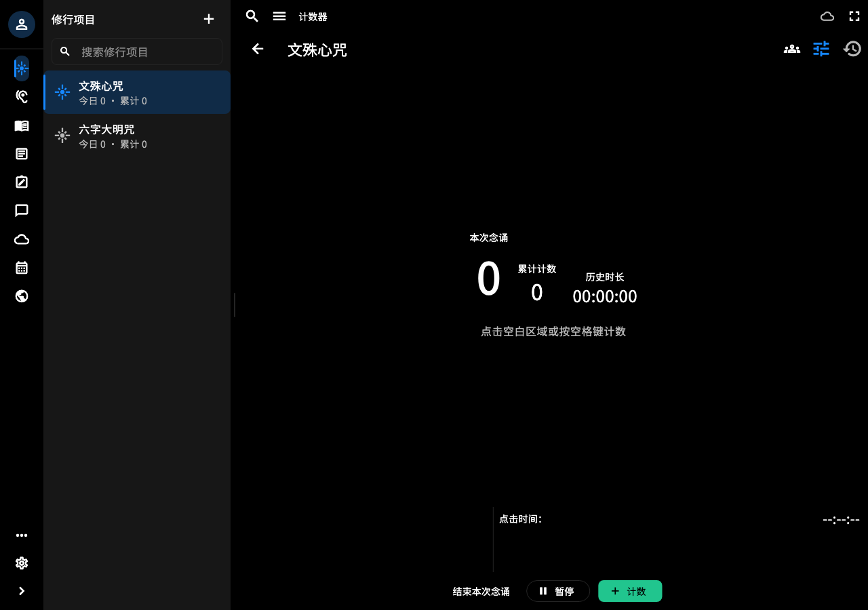Open the open-book icon in navigation rail
Viewport: 868px width, 610px height.
[x=22, y=125]
